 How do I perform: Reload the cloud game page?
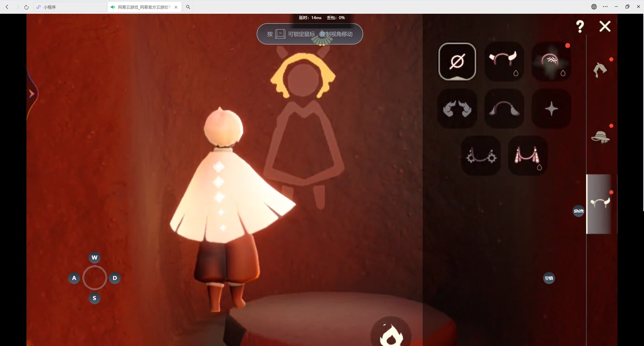pyautogui.click(x=26, y=7)
